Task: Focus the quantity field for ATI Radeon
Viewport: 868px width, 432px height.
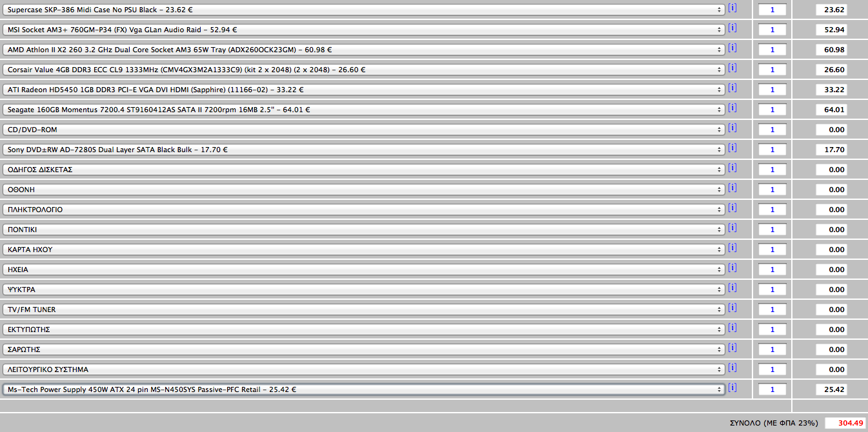Action: (x=772, y=90)
